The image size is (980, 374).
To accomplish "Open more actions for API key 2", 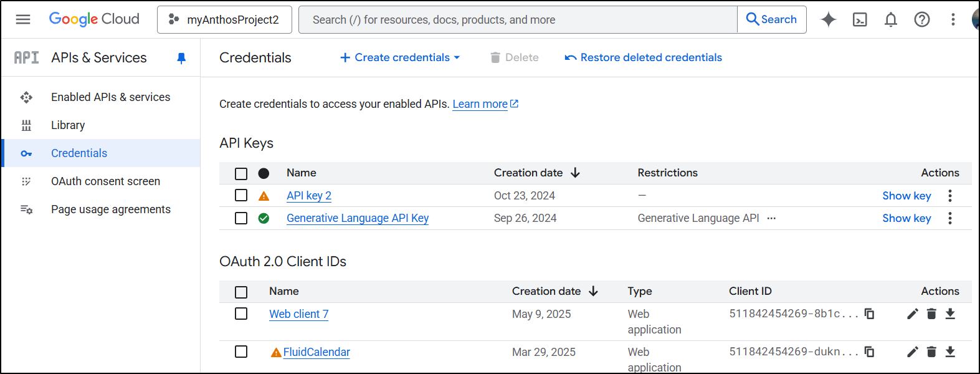I will point(950,196).
